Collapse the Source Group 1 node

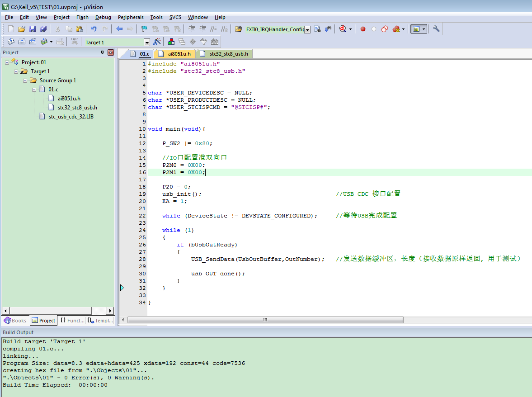[x=25, y=81]
